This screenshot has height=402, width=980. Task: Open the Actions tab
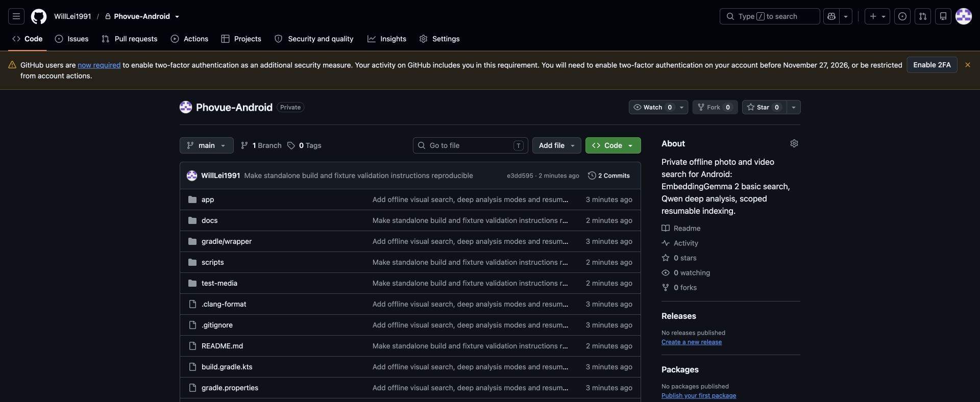(x=189, y=39)
